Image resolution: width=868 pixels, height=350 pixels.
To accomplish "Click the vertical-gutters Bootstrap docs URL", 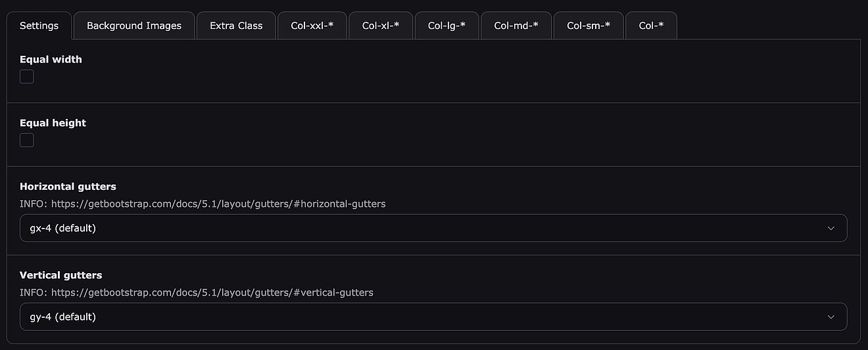I will tap(212, 292).
